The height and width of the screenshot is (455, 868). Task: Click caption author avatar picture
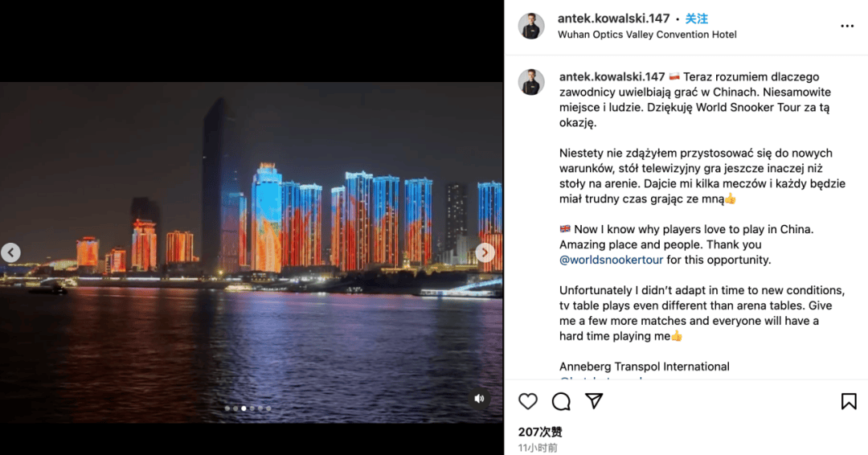pos(531,82)
